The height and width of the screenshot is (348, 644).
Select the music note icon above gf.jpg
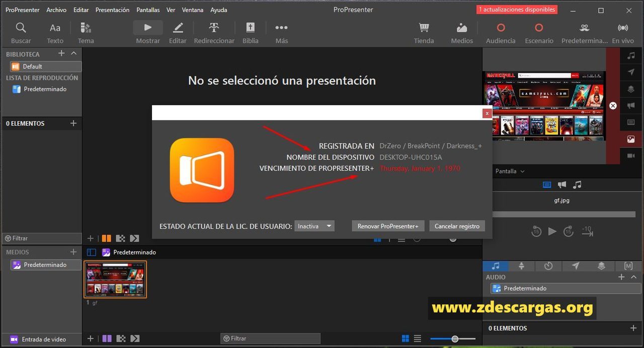pyautogui.click(x=577, y=185)
